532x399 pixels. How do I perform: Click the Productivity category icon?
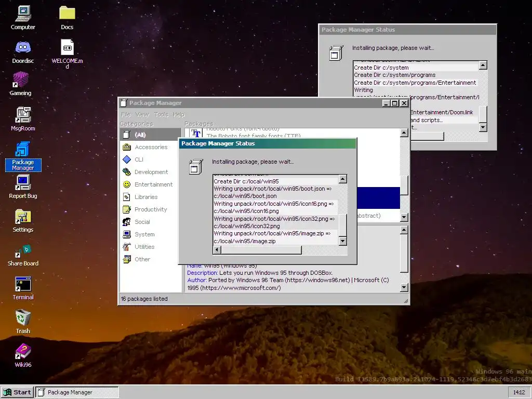point(127,209)
